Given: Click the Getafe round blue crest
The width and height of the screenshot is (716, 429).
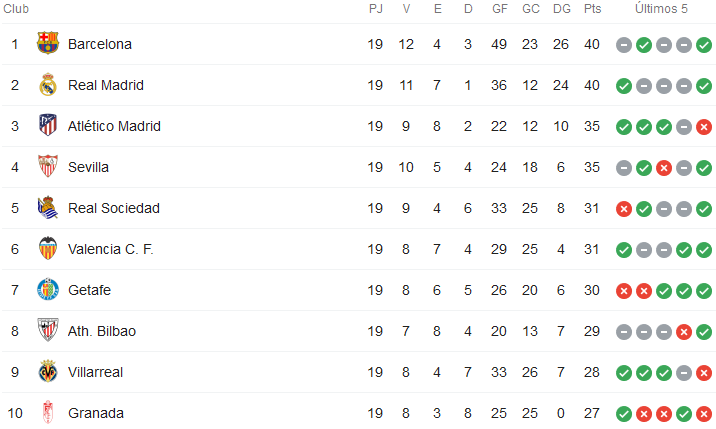Looking at the screenshot, I should click(x=48, y=290).
